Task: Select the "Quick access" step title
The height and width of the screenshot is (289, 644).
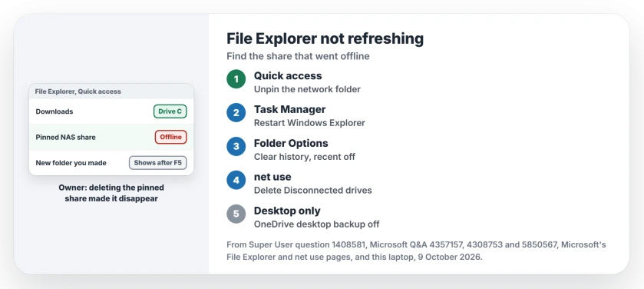Action: tap(288, 75)
